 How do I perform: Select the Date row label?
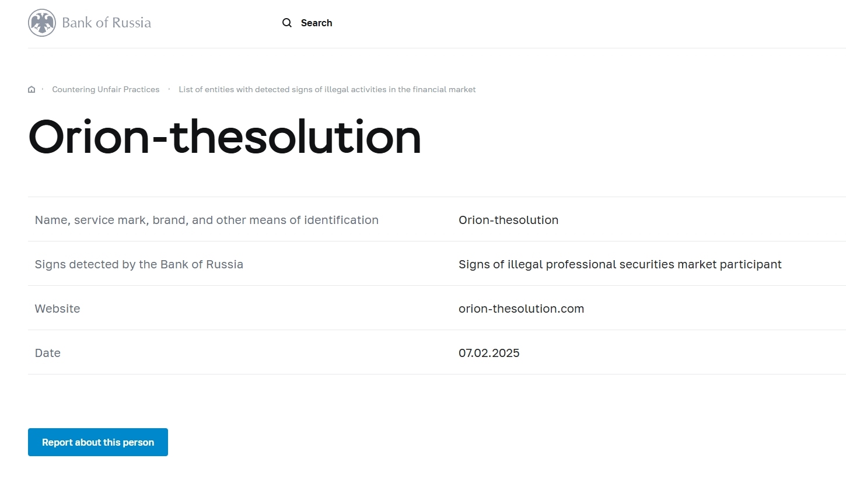[x=48, y=353]
